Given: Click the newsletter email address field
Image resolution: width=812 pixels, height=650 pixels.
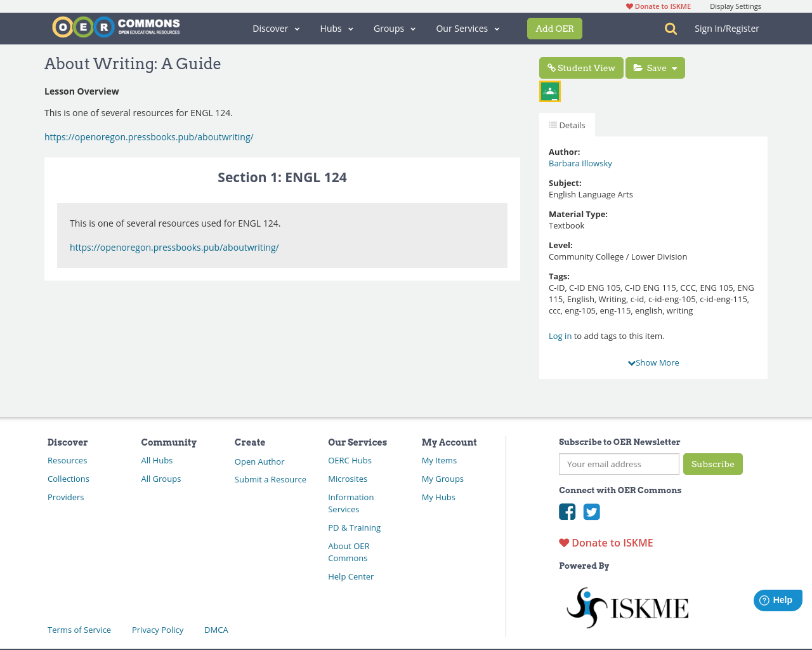Looking at the screenshot, I should pyautogui.click(x=619, y=464).
